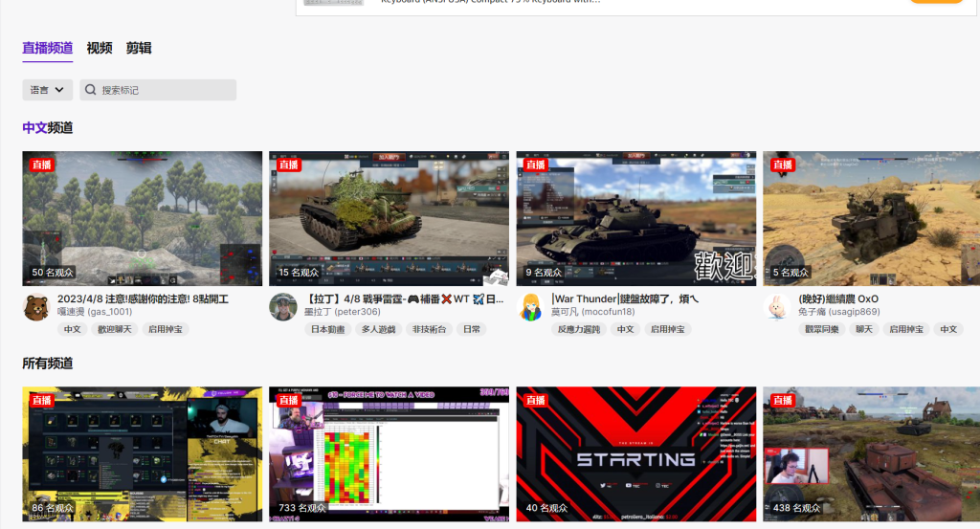Select the 中文 tag under usagip869
The height and width of the screenshot is (529, 980).
point(948,329)
